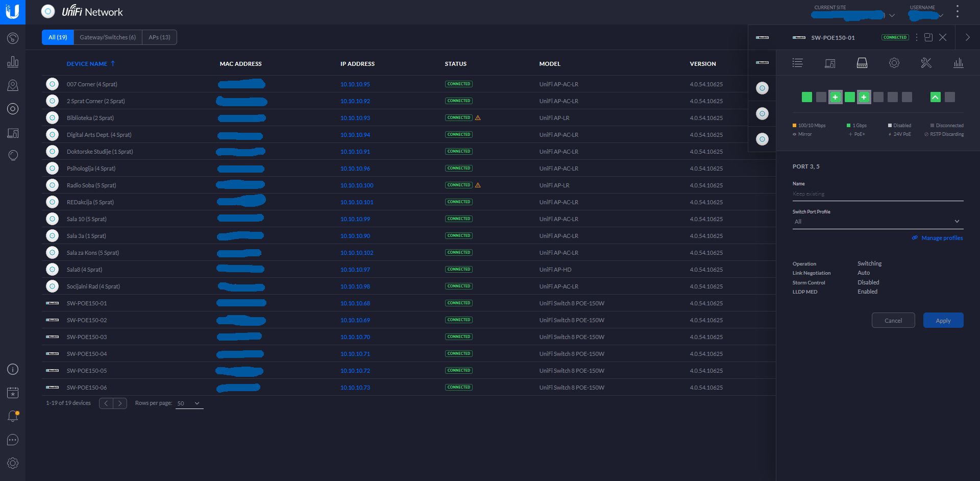Select the SW-POE150-03 device row
Image resolution: width=980 pixels, height=481 pixels.
click(x=408, y=337)
